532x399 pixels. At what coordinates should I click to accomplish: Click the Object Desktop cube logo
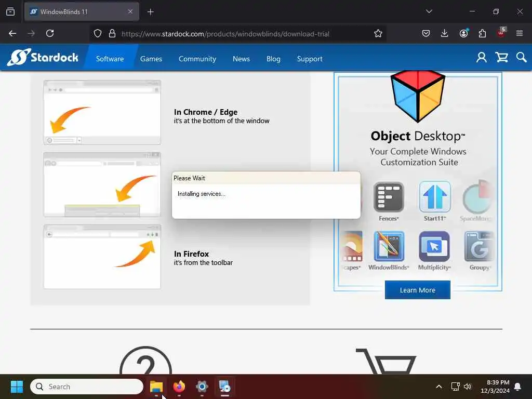point(418,96)
